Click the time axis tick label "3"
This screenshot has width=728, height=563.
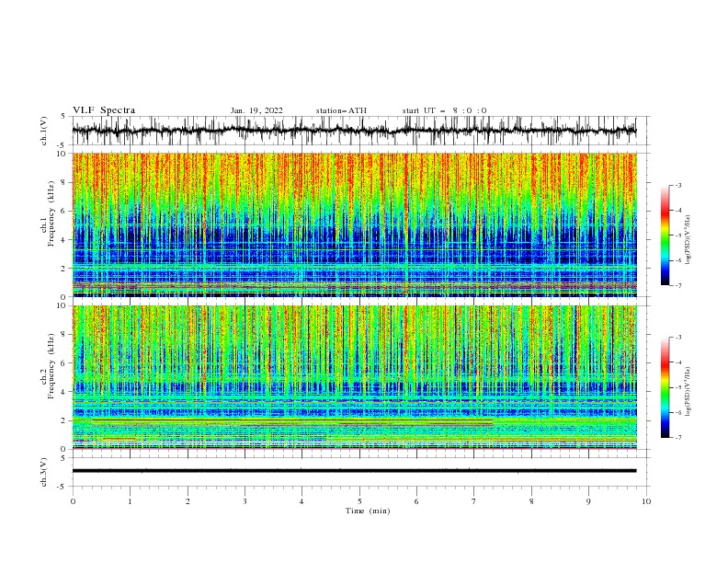click(245, 501)
